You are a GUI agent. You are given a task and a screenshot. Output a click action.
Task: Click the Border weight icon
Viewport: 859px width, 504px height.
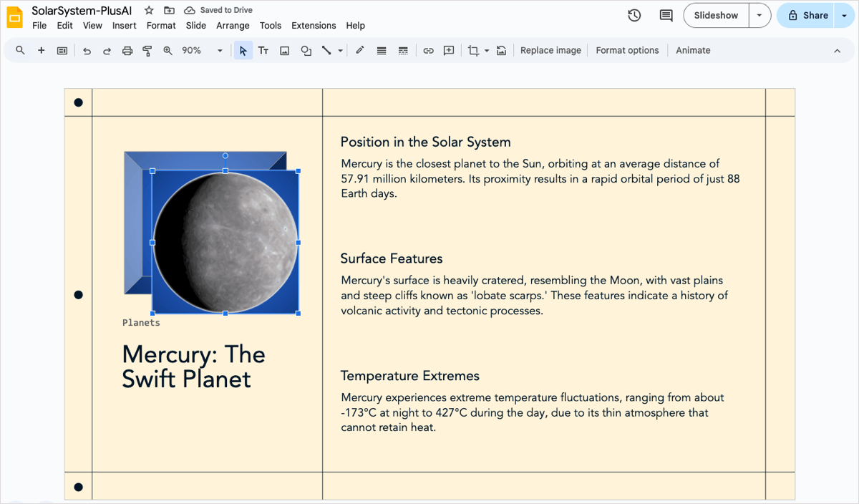(x=382, y=50)
